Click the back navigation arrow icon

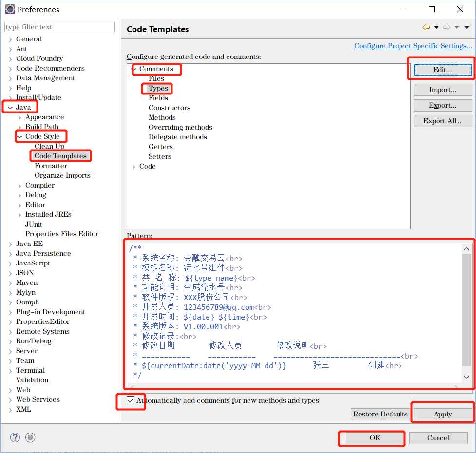[426, 27]
